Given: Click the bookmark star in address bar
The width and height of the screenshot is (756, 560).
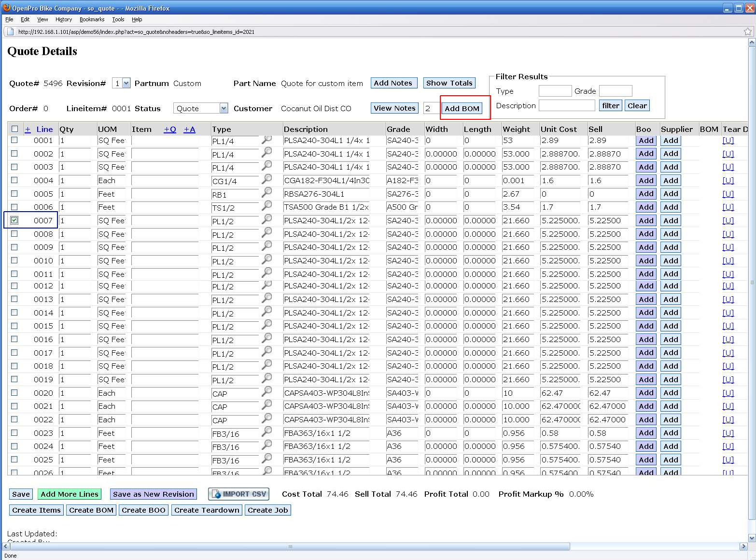Looking at the screenshot, I should (x=748, y=32).
